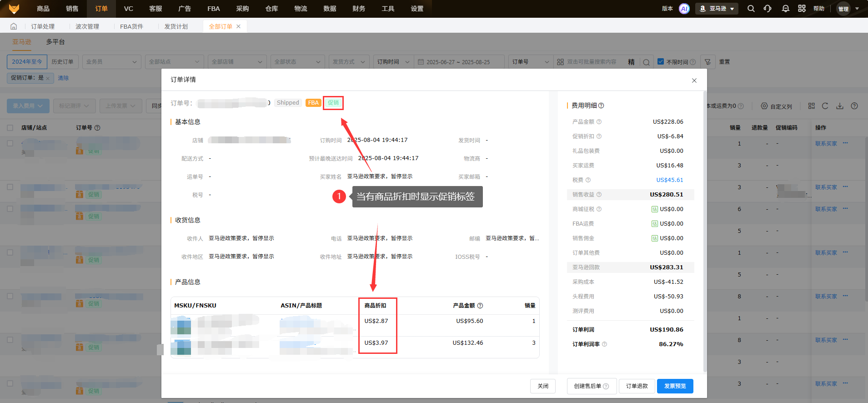The width and height of the screenshot is (868, 403).
Task: Show help for 商城征税 fee row
Action: (599, 209)
